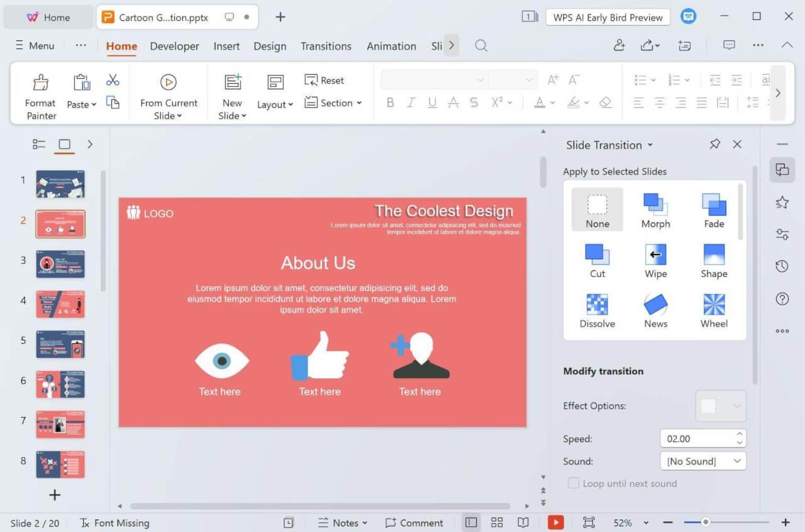Apply the Morph transition

(655, 209)
